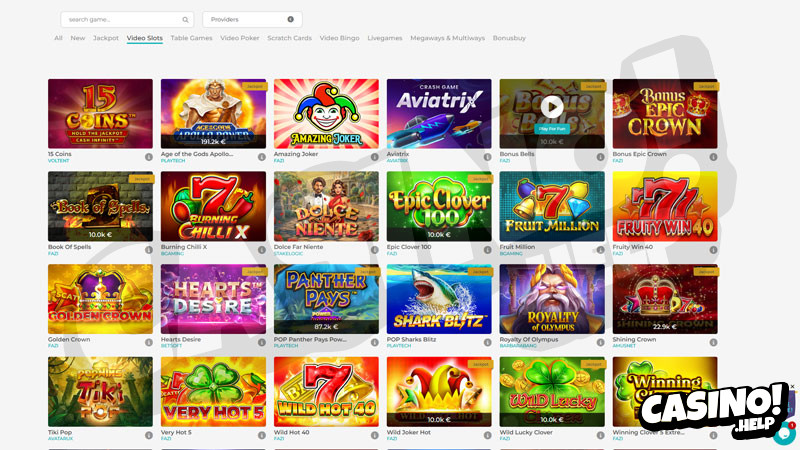Open the Providers dropdown
The height and width of the screenshot is (450, 800).
[x=252, y=19]
